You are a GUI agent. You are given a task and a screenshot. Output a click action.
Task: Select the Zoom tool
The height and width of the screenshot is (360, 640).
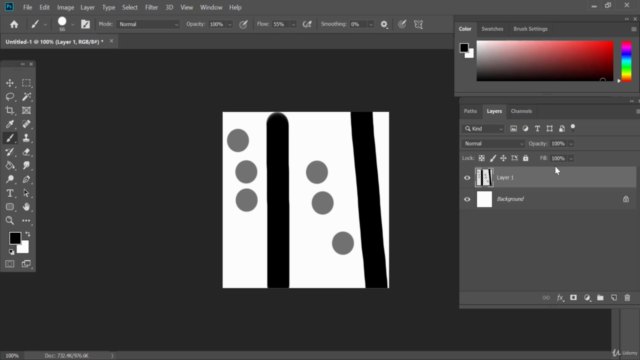click(10, 220)
